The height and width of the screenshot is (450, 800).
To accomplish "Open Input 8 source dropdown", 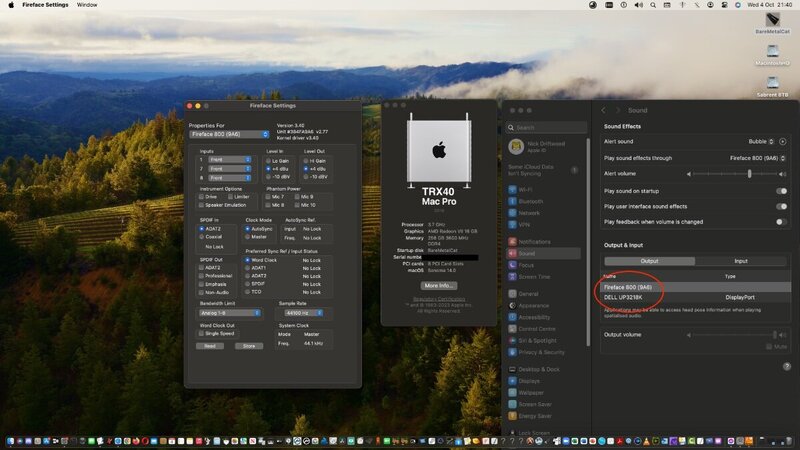I will click(230, 178).
